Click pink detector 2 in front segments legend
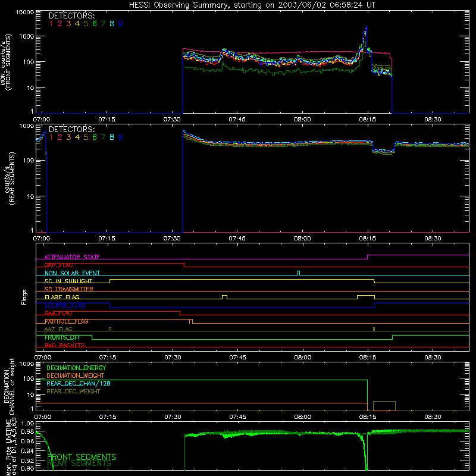The width and height of the screenshot is (476, 476). point(60,24)
